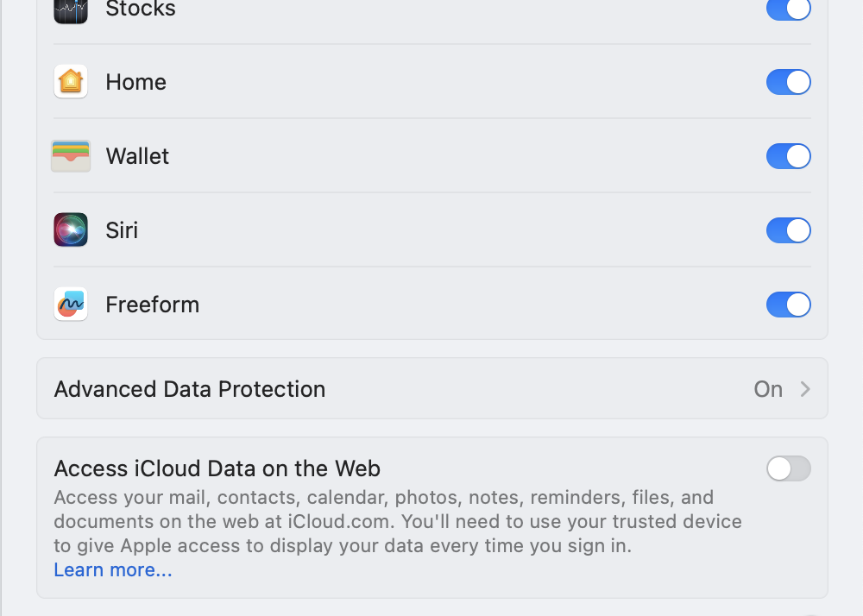Select the Wallet row label
The image size is (863, 616).
137,156
